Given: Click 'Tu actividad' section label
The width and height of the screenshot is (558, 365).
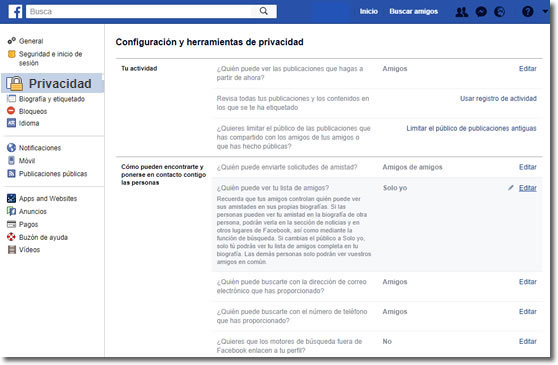Looking at the screenshot, I should point(139,68).
